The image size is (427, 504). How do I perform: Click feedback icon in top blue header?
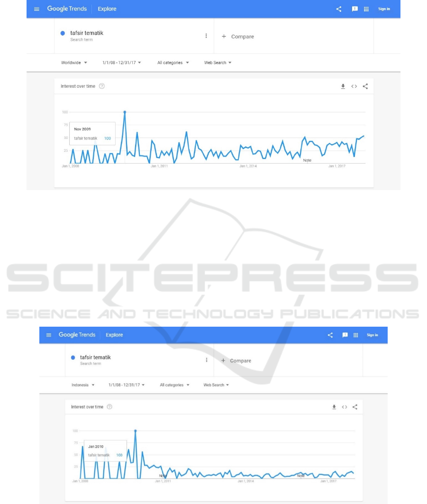coord(354,9)
